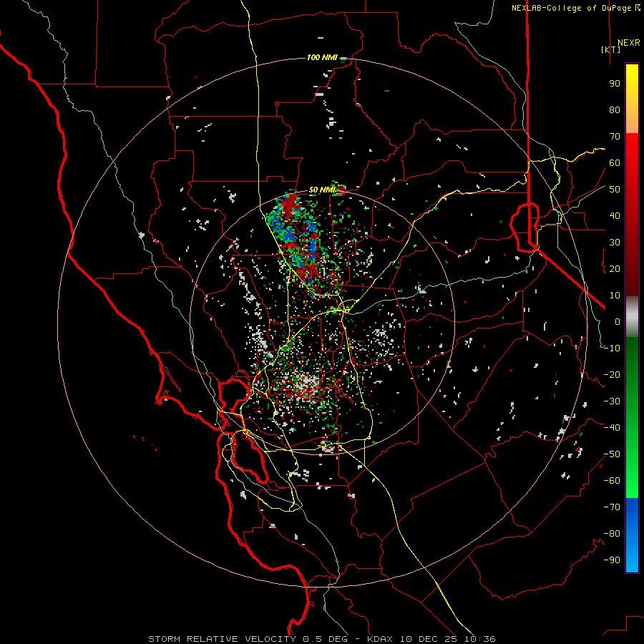The height and width of the screenshot is (644, 644).
Task: Click the -10 value on velocity scale
Action: [x=612, y=348]
